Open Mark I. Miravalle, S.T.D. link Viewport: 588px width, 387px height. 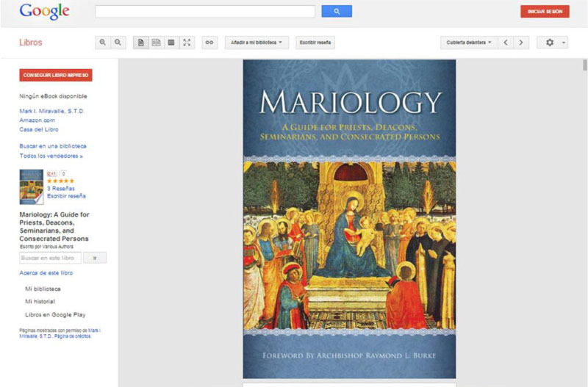click(51, 111)
